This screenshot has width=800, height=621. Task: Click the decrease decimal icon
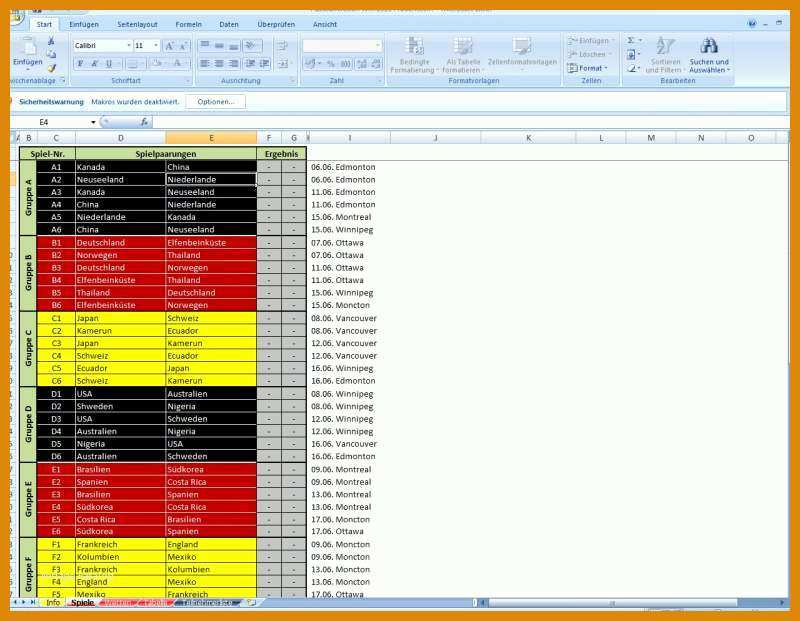(376, 64)
